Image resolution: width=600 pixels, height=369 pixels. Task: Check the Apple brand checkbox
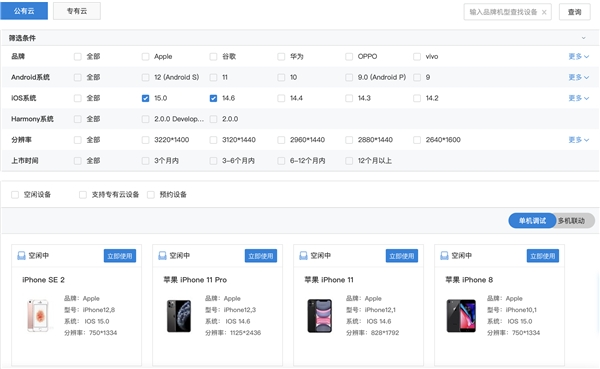145,57
